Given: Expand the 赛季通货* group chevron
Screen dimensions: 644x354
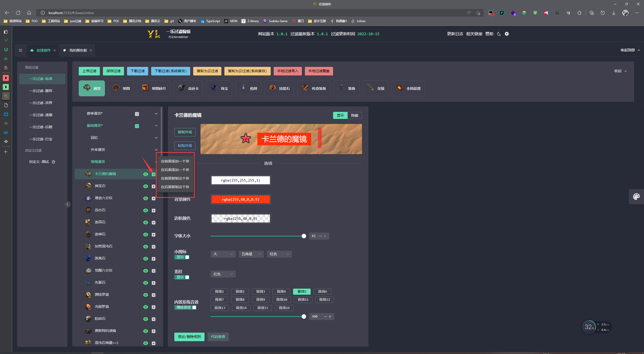Looking at the screenshot, I should pos(156,114).
